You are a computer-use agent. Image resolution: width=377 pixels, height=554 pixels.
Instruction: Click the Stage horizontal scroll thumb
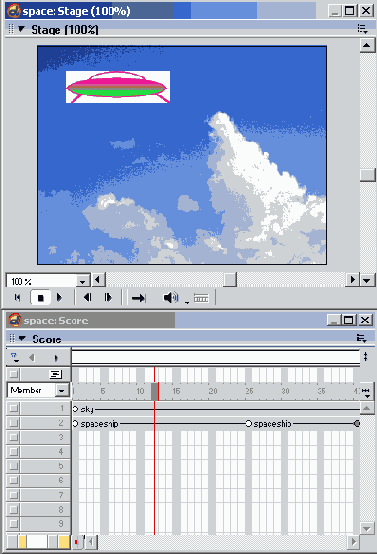click(x=230, y=280)
